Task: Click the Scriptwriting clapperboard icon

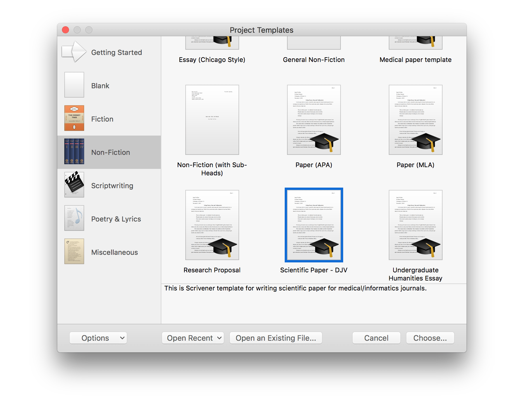Action: coord(74,185)
